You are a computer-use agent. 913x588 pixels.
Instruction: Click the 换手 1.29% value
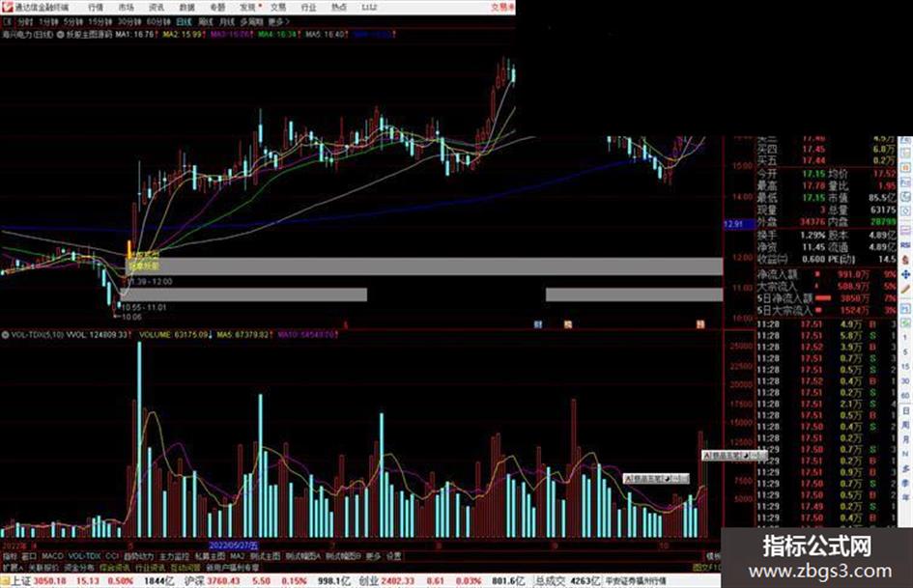click(813, 236)
